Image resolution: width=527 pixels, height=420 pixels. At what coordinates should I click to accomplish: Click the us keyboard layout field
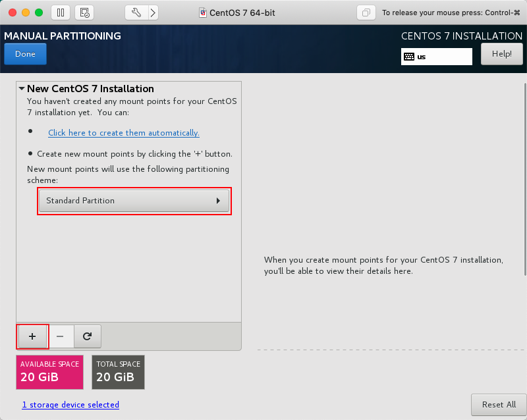coord(437,57)
